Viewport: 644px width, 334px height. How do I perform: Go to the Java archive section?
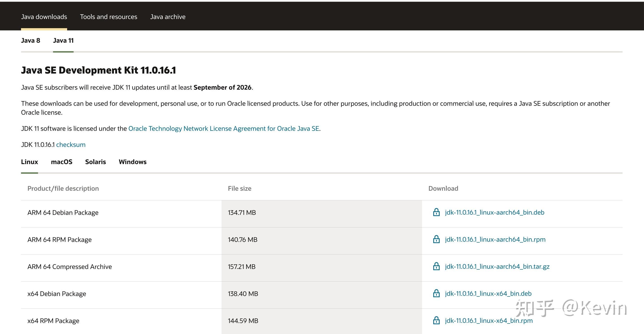(x=168, y=17)
